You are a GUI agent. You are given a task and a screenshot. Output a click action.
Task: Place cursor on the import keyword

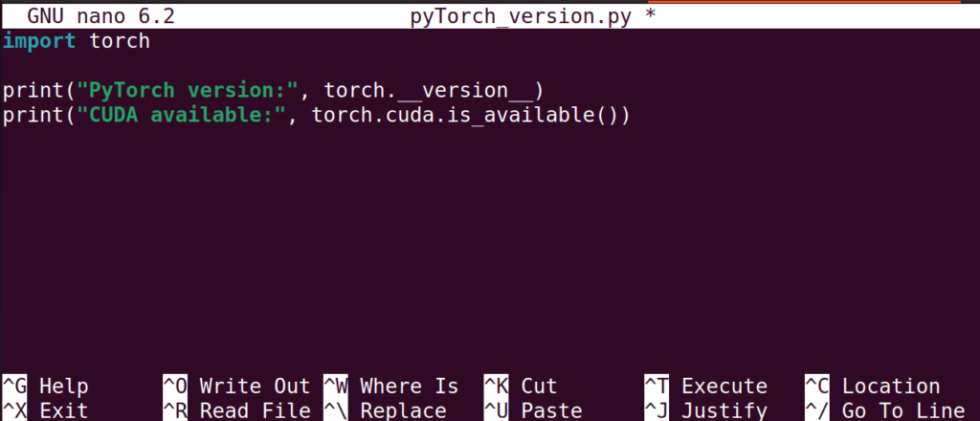click(x=39, y=41)
